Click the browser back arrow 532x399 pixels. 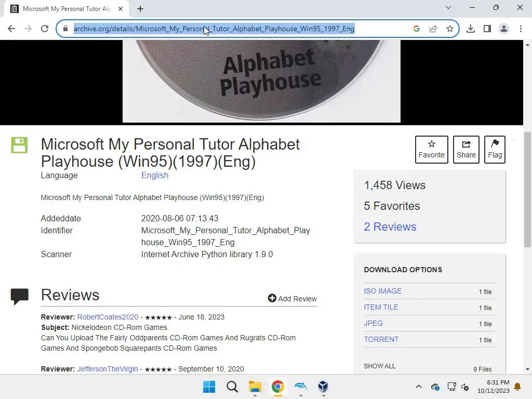(11, 29)
